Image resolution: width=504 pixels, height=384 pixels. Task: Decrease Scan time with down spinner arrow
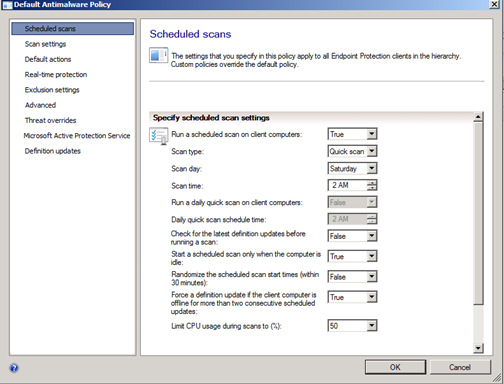[x=372, y=188]
